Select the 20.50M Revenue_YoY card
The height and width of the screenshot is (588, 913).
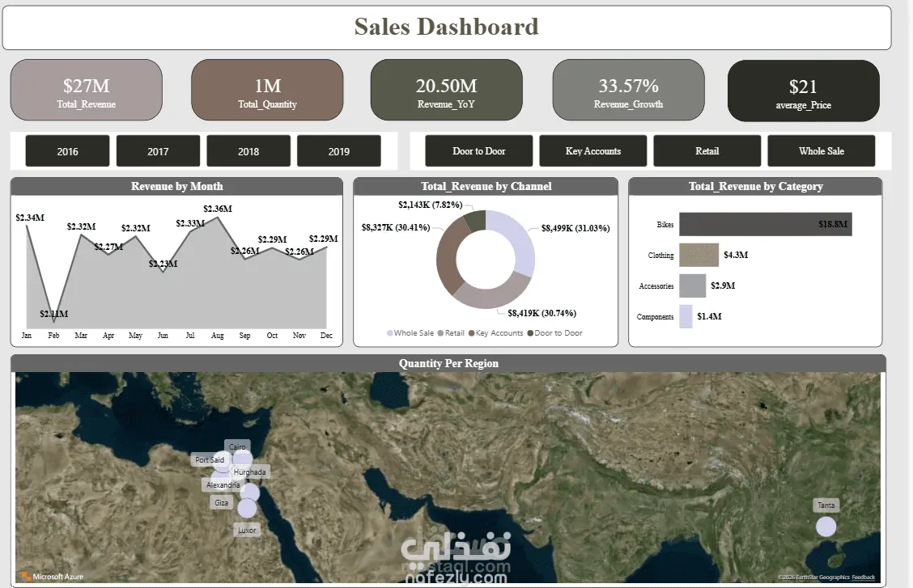coord(447,90)
